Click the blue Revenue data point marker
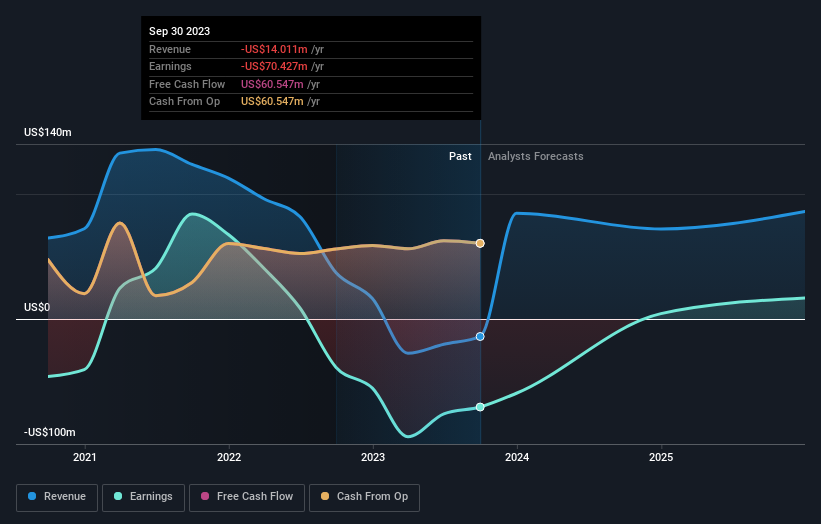 [480, 337]
